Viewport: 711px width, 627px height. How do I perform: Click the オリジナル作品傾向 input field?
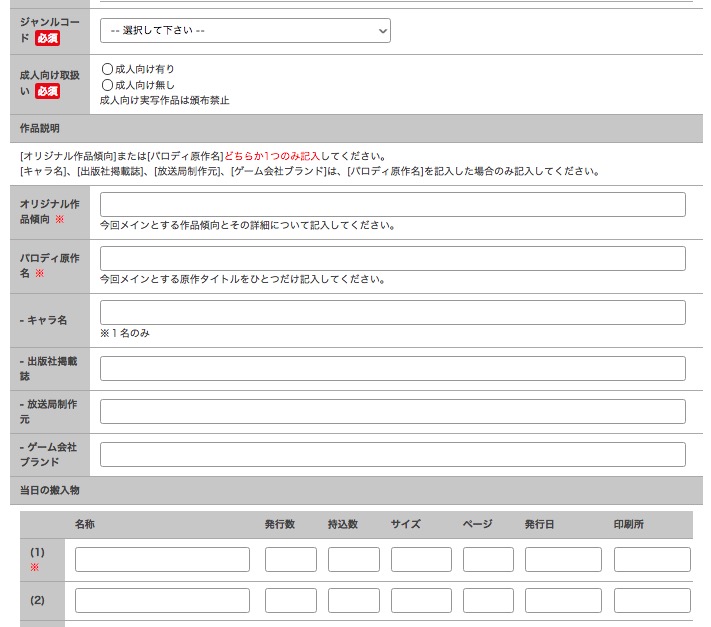[393, 204]
